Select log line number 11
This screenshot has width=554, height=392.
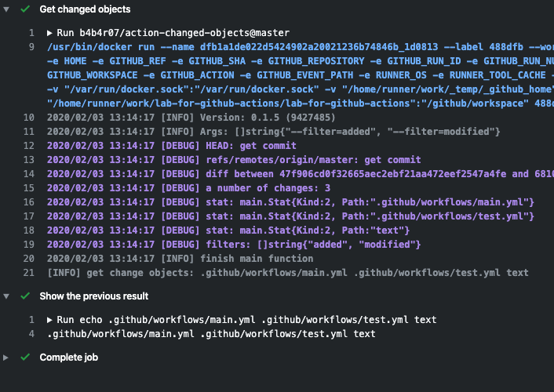29,132
